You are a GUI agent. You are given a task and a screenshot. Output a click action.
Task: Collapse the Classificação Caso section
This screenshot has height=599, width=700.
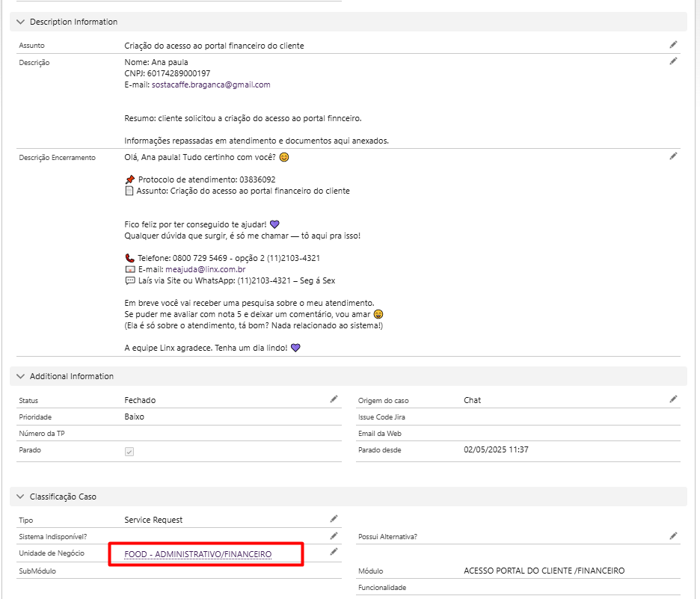[21, 497]
